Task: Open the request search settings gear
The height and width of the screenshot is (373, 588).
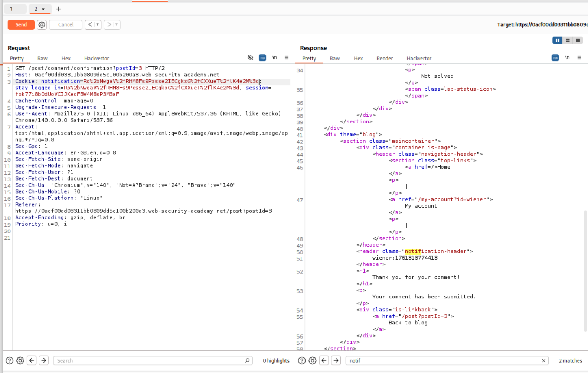Action: tap(20, 360)
